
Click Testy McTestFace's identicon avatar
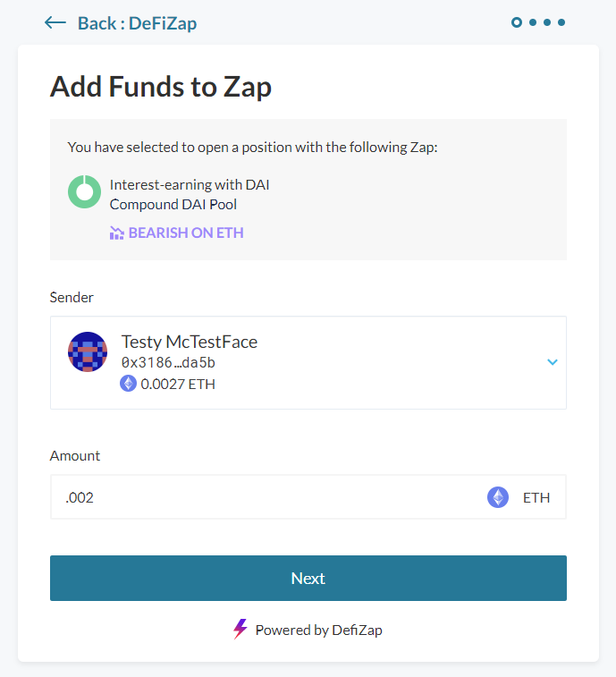[88, 351]
